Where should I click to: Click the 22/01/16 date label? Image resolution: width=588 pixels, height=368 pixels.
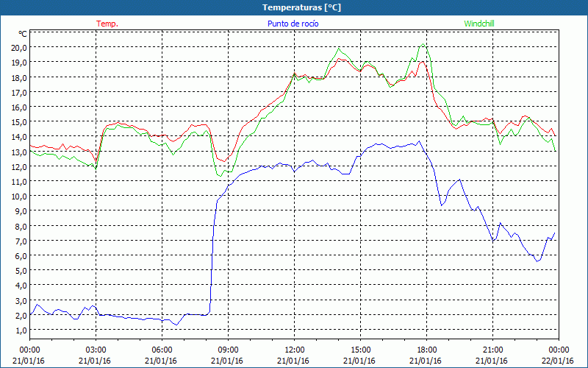(558, 361)
